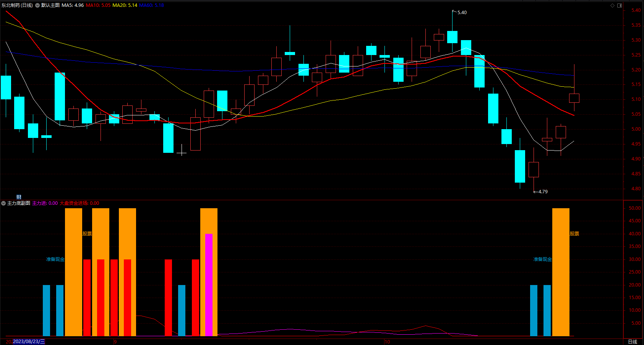Click the 默认主图 main chart label
This screenshot has height=345, width=644.
click(x=50, y=5)
